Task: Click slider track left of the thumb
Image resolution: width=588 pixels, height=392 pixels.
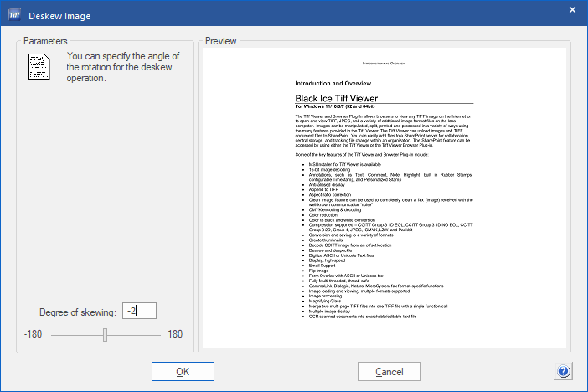Action: pos(75,335)
